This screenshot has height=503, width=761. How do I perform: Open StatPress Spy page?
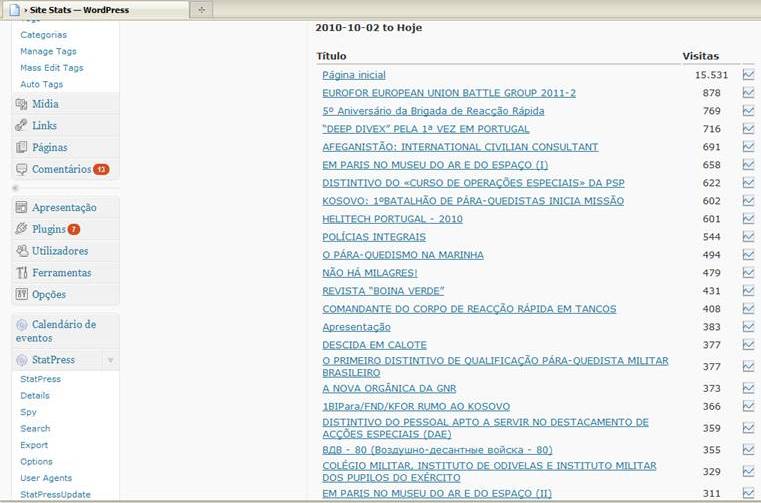click(29, 412)
